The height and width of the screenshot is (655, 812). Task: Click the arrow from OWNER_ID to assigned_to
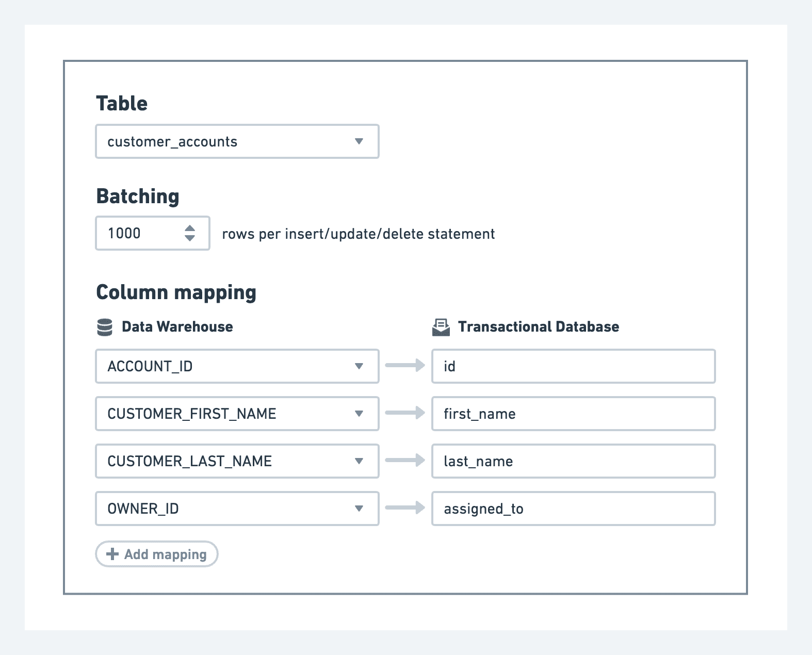pos(405,508)
